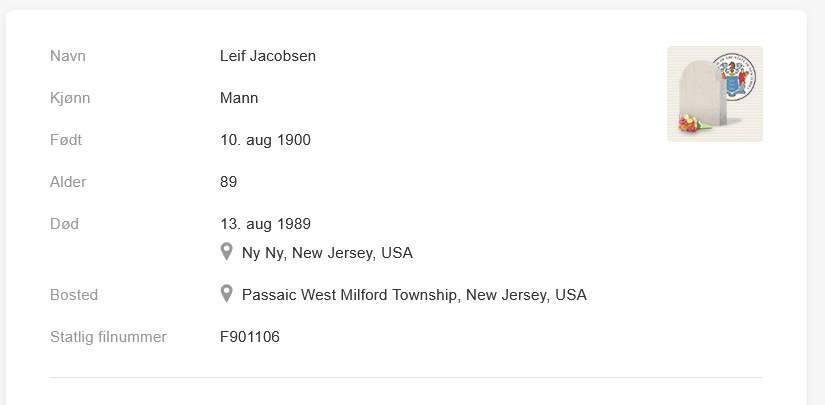Click the file number F901106
The image size is (825, 405).
coord(250,337)
